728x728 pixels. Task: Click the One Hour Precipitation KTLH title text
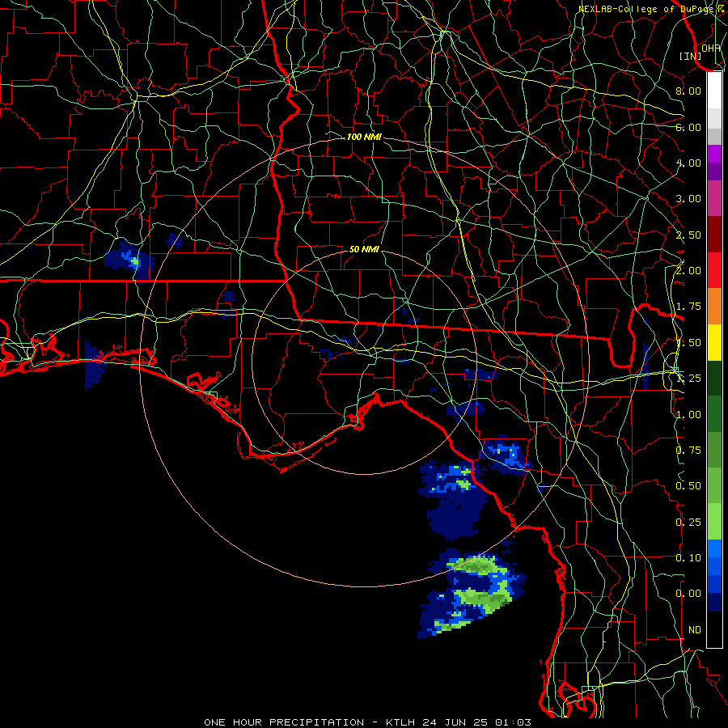click(x=367, y=722)
